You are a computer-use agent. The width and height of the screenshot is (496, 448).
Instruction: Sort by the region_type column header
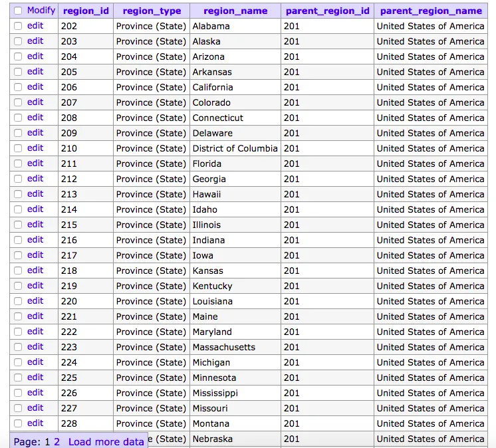(x=152, y=11)
